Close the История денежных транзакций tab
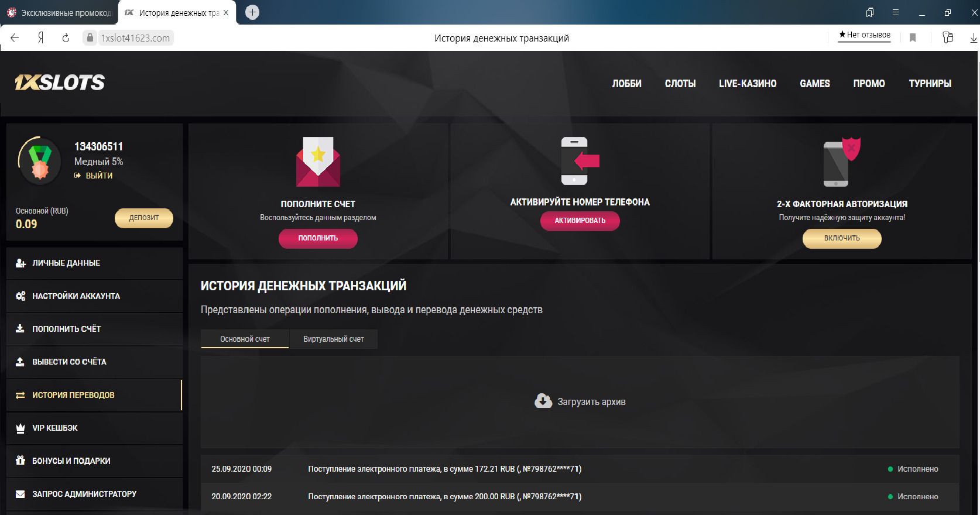Screen dimensions: 980x515 click(226, 13)
